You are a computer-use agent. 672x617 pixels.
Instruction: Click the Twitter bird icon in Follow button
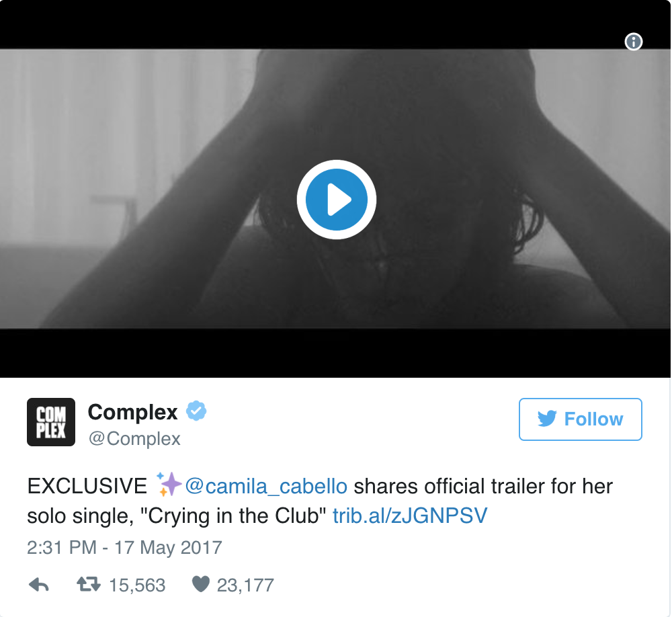(547, 419)
